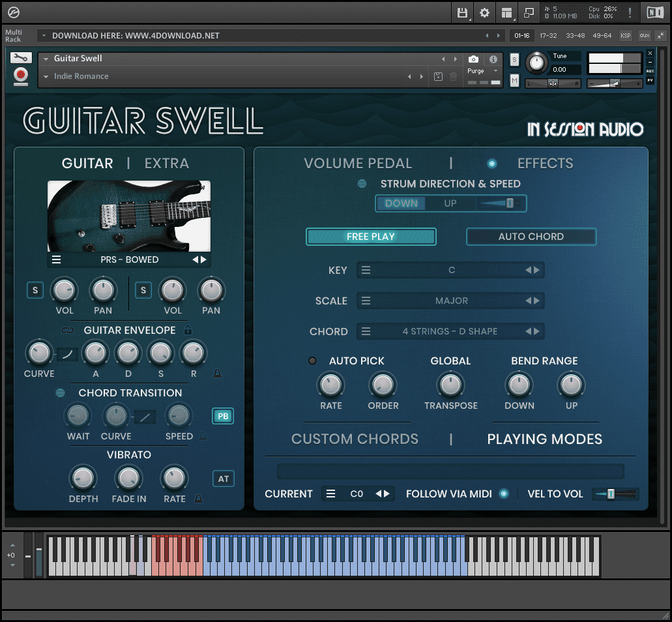Click the minimized view icon
This screenshot has height=622, width=672.
[529, 13]
